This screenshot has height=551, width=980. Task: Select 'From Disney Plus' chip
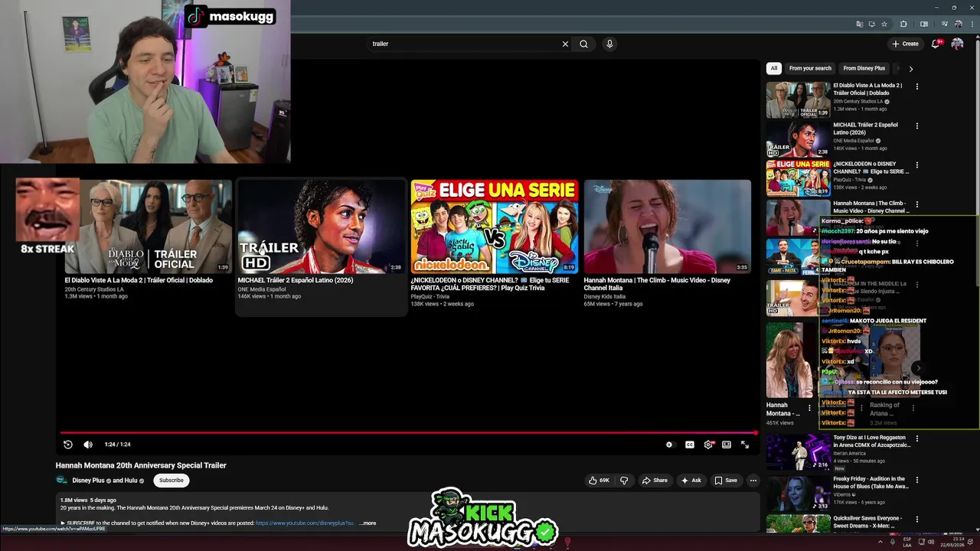864,68
